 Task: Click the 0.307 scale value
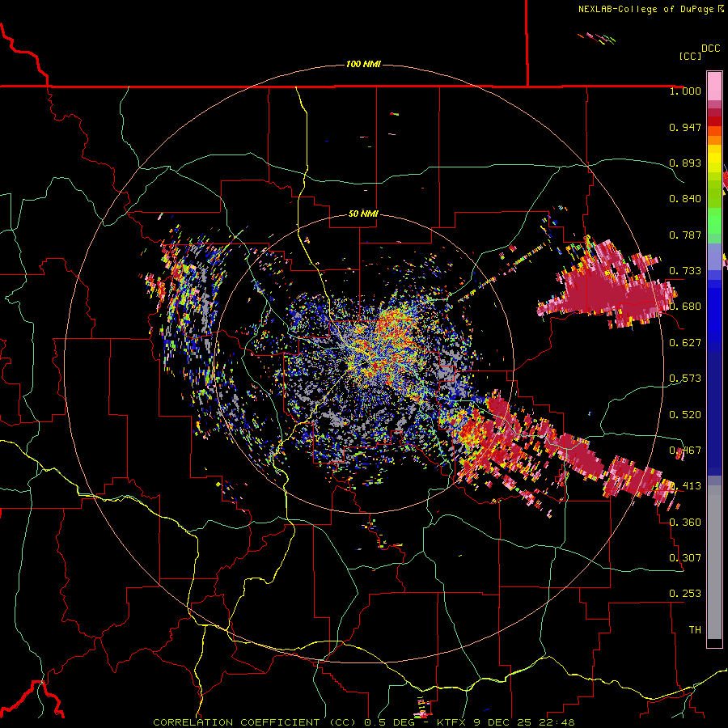685,558
